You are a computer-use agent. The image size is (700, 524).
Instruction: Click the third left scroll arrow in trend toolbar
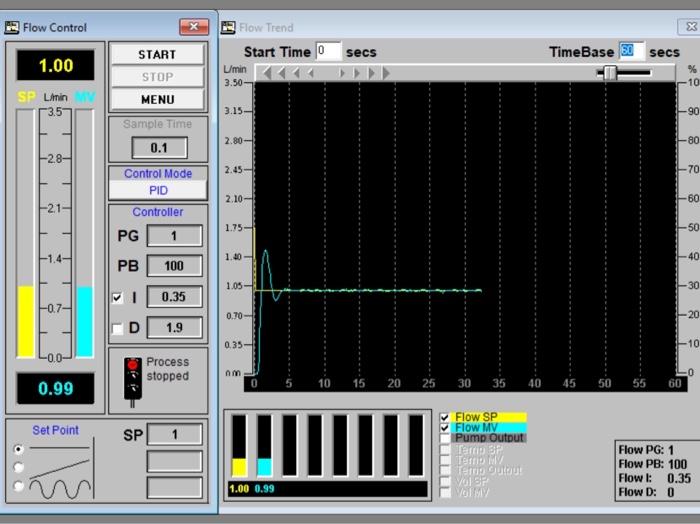point(296,73)
